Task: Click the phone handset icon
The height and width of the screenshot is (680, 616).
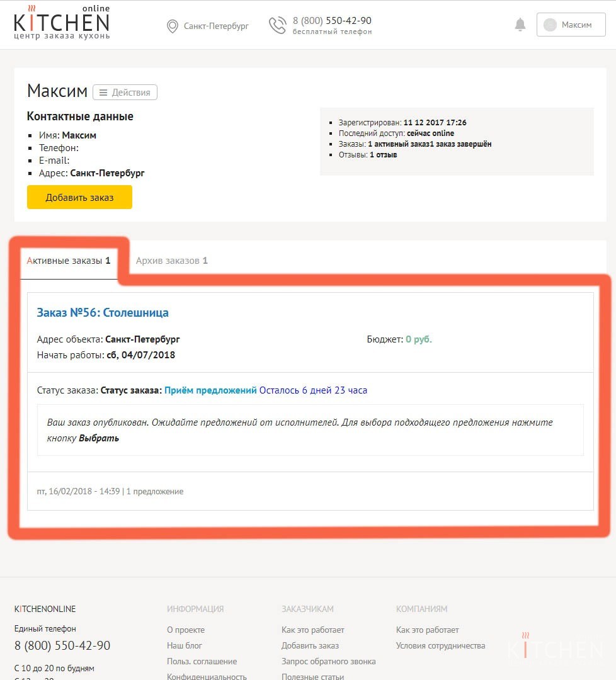Action: click(x=277, y=25)
